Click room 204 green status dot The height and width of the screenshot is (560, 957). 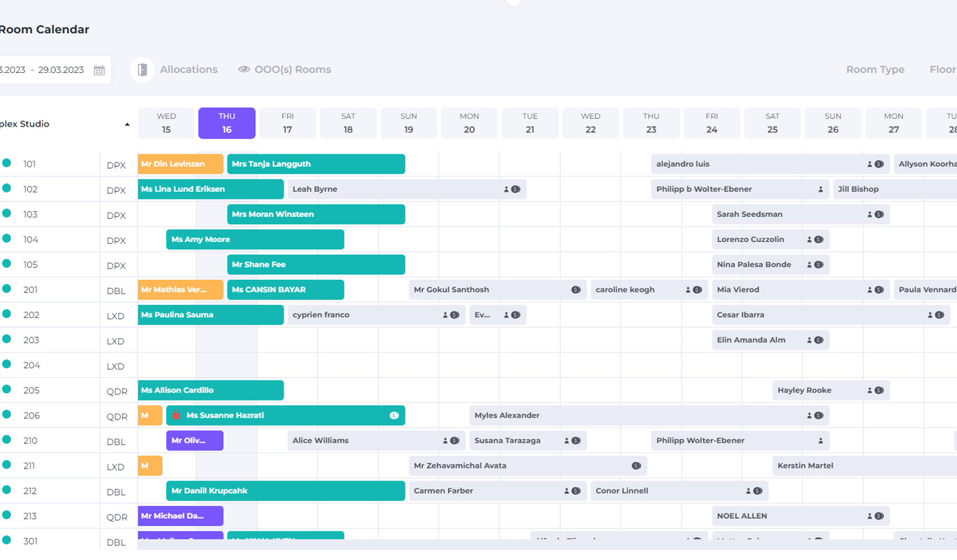pyautogui.click(x=7, y=364)
